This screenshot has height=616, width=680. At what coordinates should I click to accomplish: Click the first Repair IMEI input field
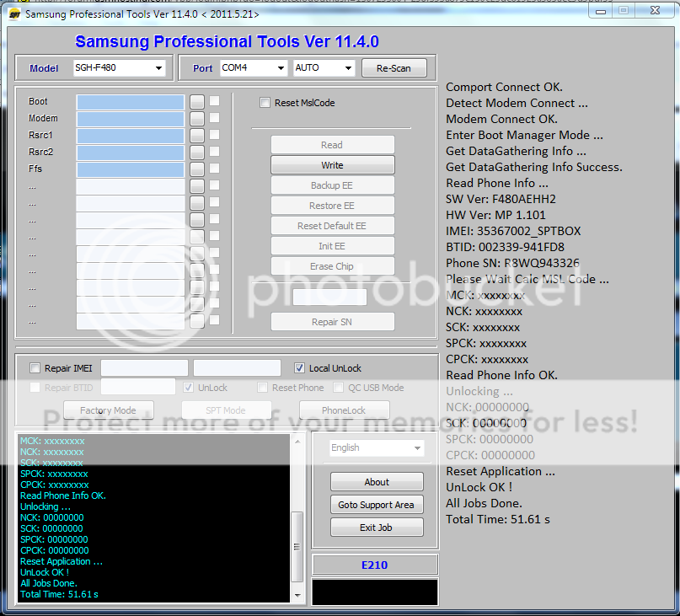(144, 368)
